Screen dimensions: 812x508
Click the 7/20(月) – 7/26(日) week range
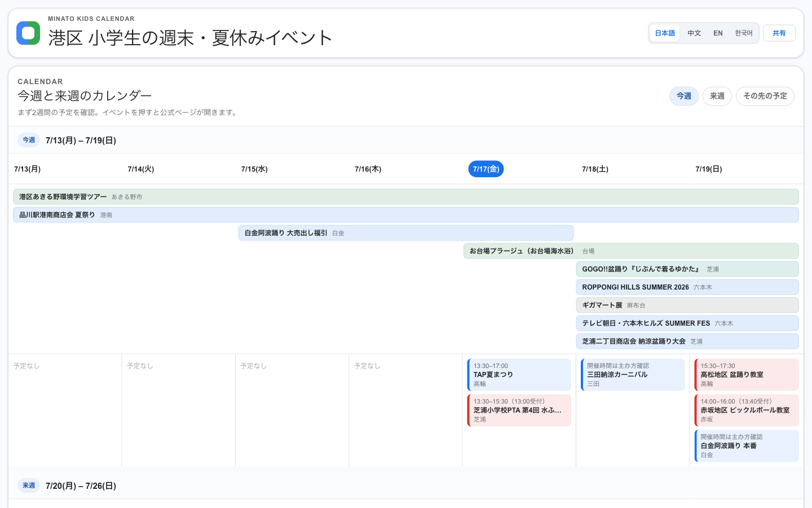81,486
